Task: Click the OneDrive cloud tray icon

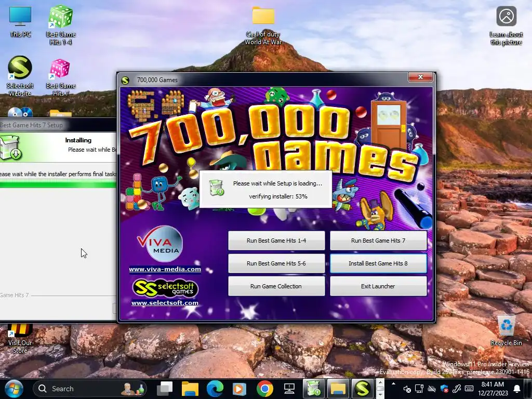Action: pos(432,389)
